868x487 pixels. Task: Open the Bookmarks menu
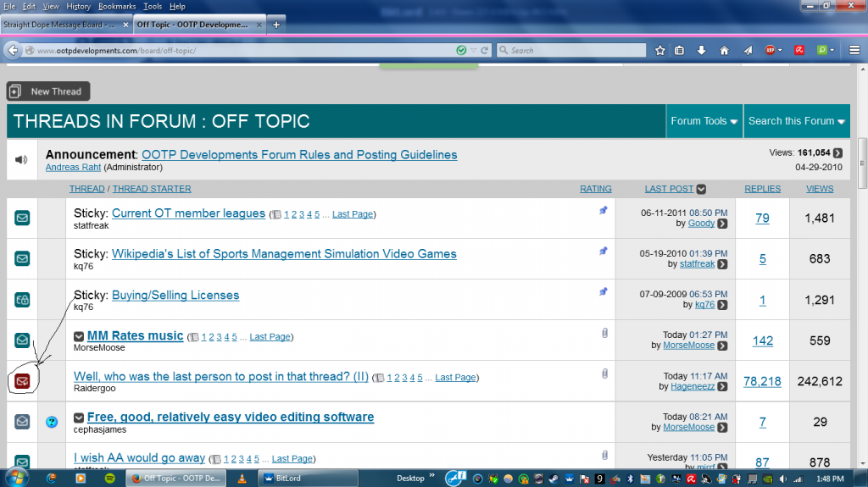pos(117,7)
